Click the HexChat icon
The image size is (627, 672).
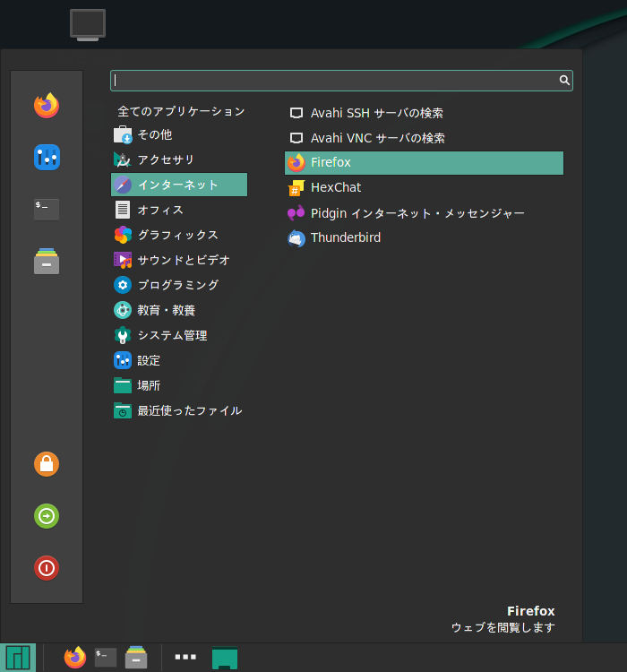[x=296, y=188]
